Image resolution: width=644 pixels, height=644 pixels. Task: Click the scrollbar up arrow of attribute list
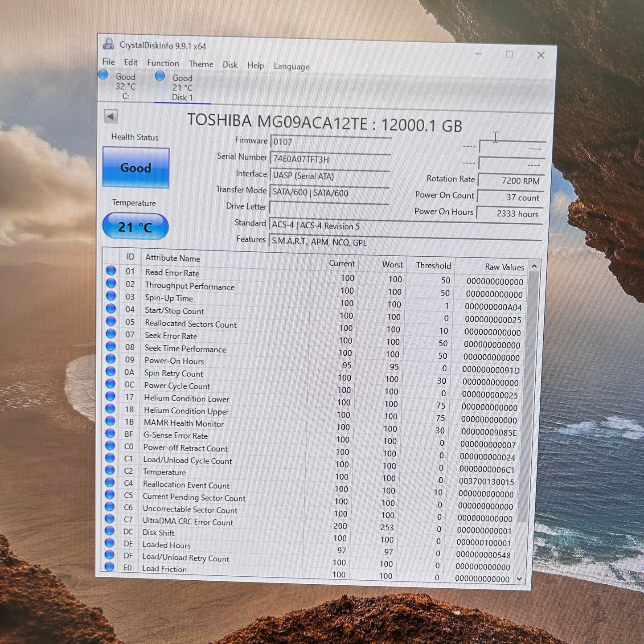tap(534, 266)
